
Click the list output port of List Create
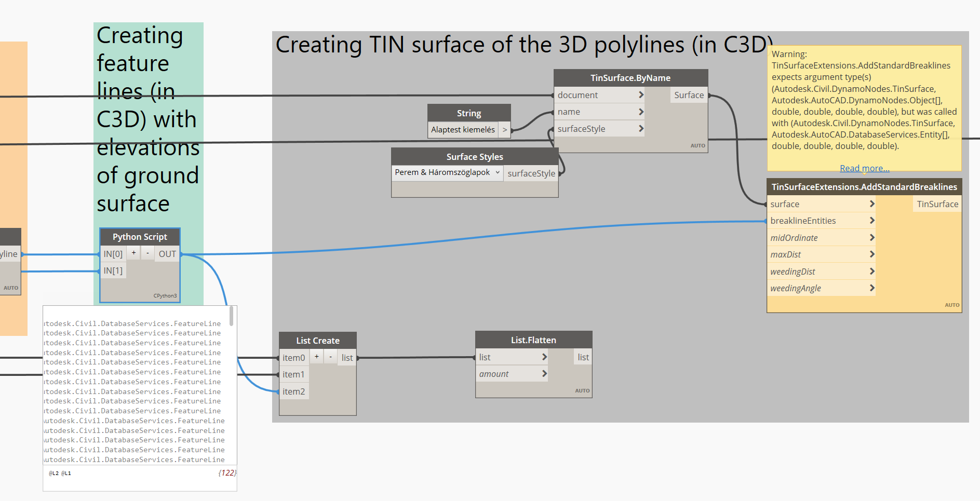point(347,358)
